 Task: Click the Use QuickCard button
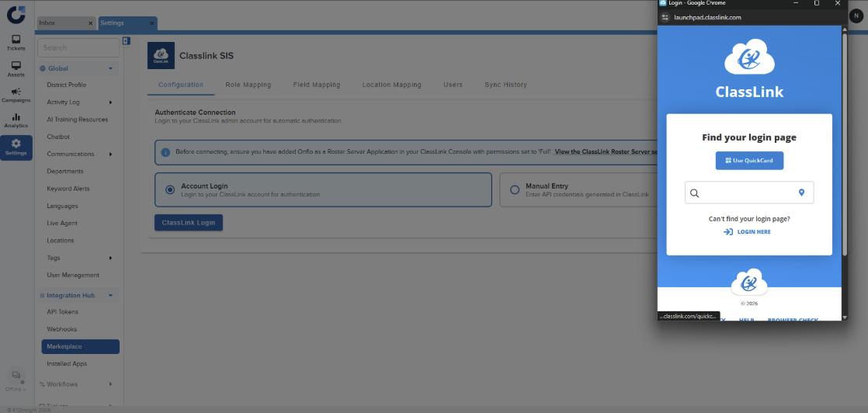pos(749,161)
